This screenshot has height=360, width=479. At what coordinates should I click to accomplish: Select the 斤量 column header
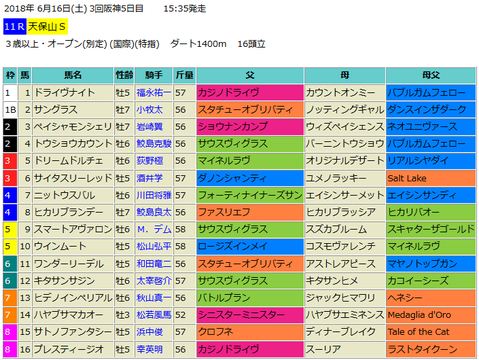(185, 75)
